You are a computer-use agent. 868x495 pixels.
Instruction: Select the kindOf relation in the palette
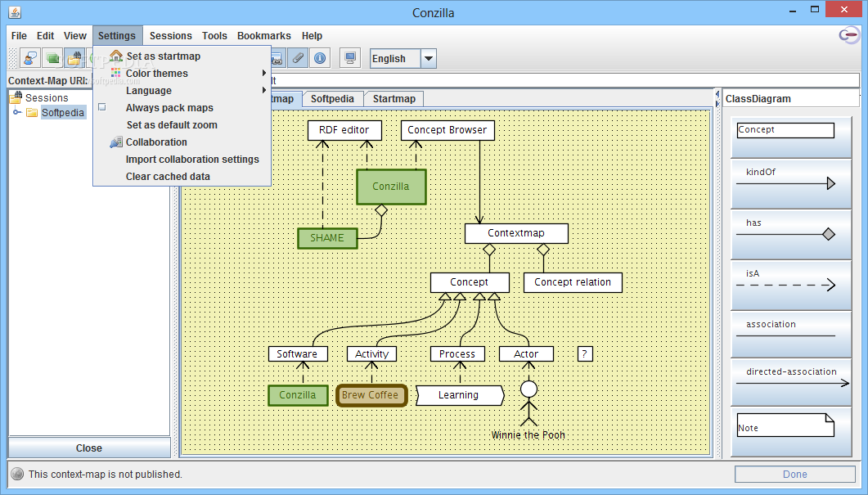pyautogui.click(x=790, y=184)
